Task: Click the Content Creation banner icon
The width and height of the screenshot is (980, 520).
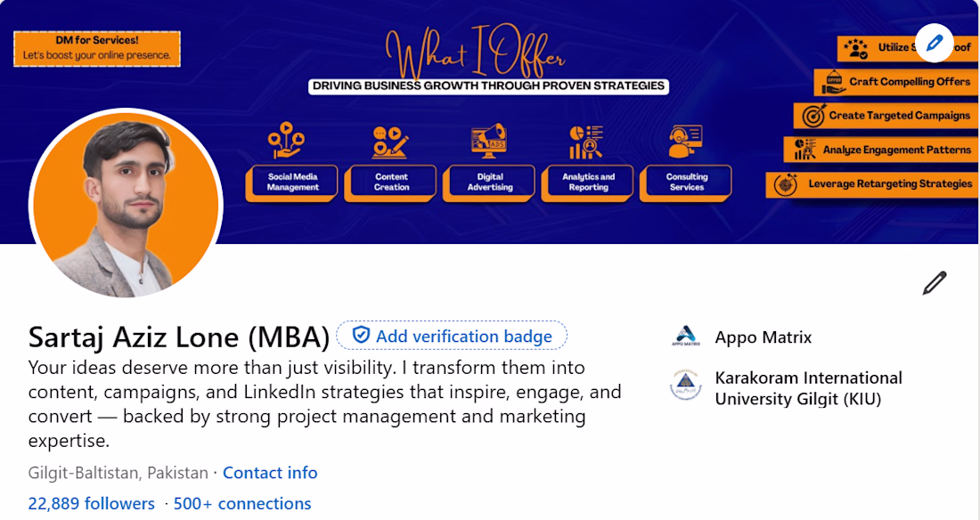Action: pos(390,141)
